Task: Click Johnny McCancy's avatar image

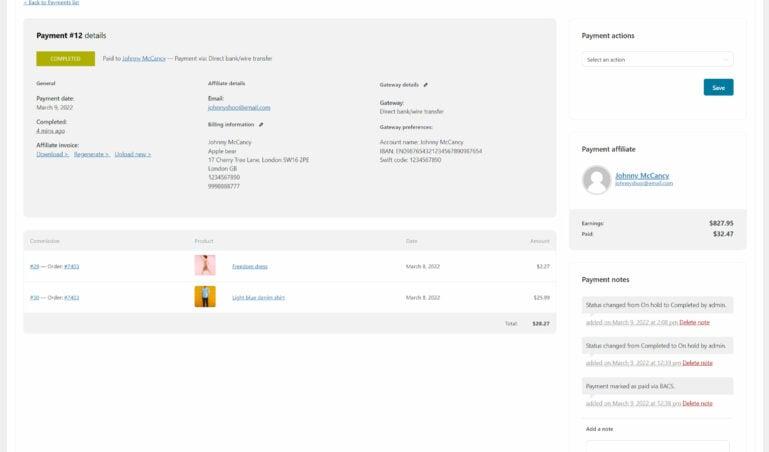Action: click(x=596, y=179)
